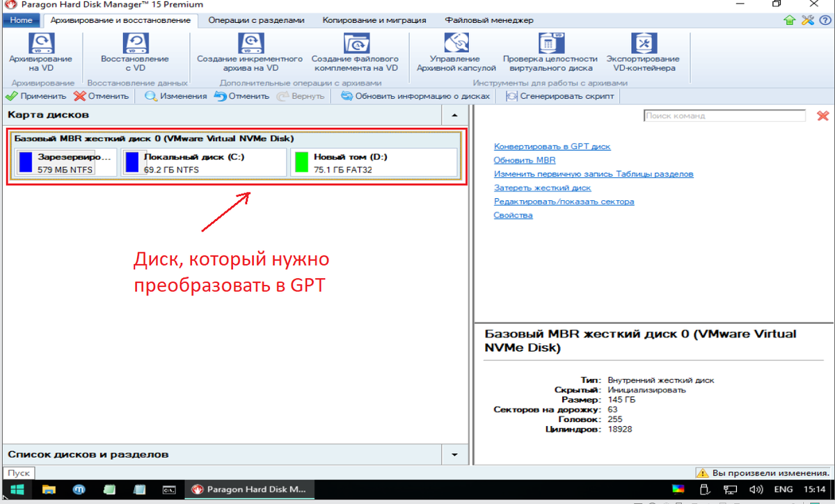The height and width of the screenshot is (504, 835).
Task: Open network icon in system tray
Action: 730,489
